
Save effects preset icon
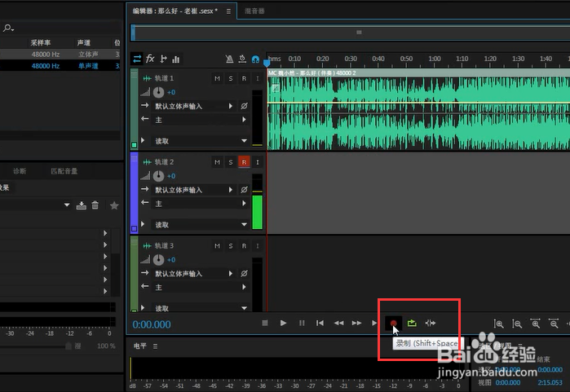(x=81, y=205)
